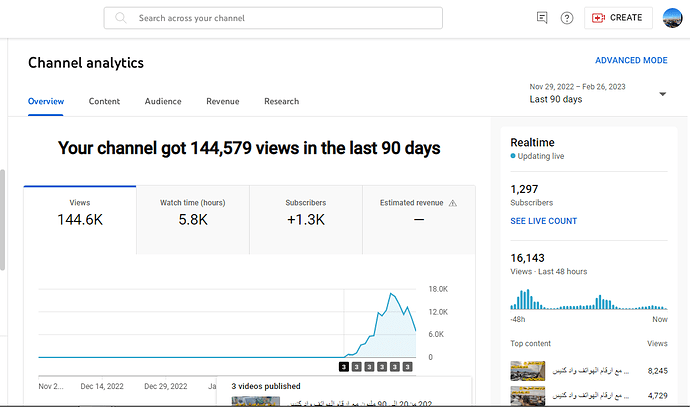Open the help question mark icon
The image size is (690, 407).
pyautogui.click(x=567, y=18)
